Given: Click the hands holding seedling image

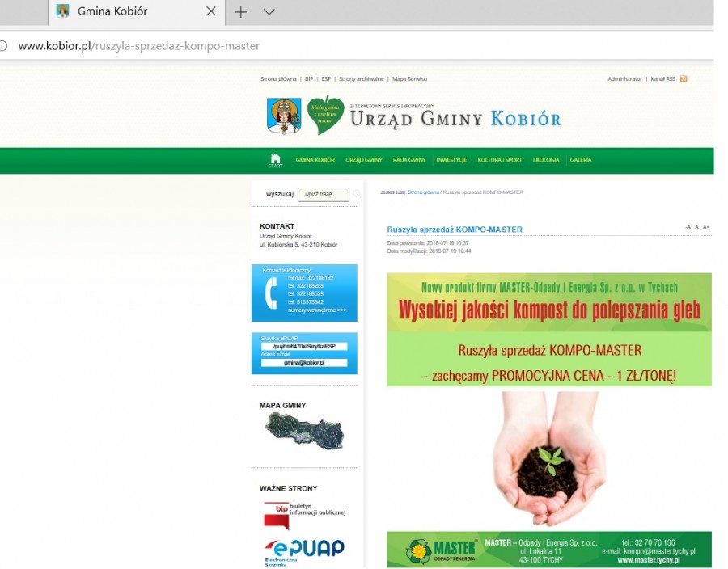Looking at the screenshot, I should [549, 459].
